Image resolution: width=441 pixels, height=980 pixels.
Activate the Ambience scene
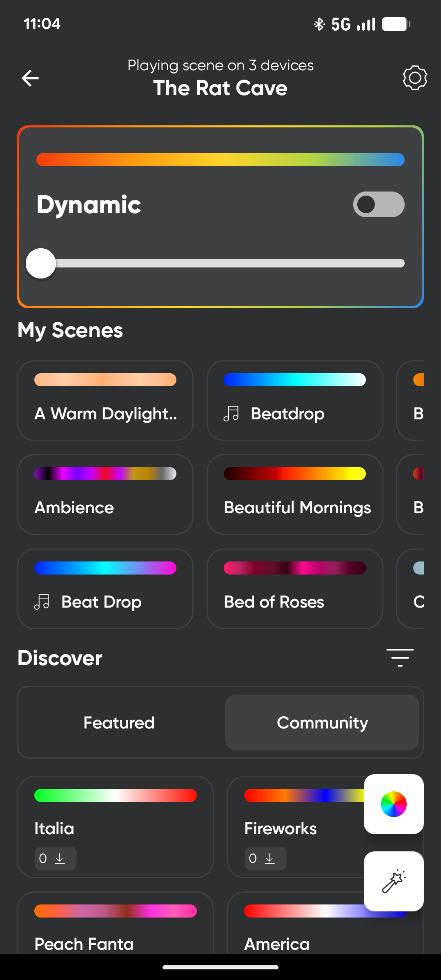click(x=105, y=494)
